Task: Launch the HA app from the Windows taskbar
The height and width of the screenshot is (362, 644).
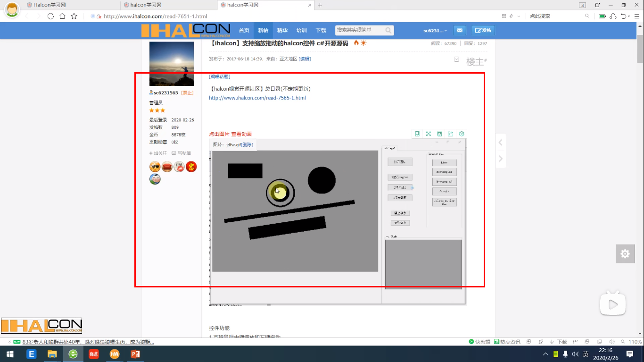Action: click(x=114, y=354)
